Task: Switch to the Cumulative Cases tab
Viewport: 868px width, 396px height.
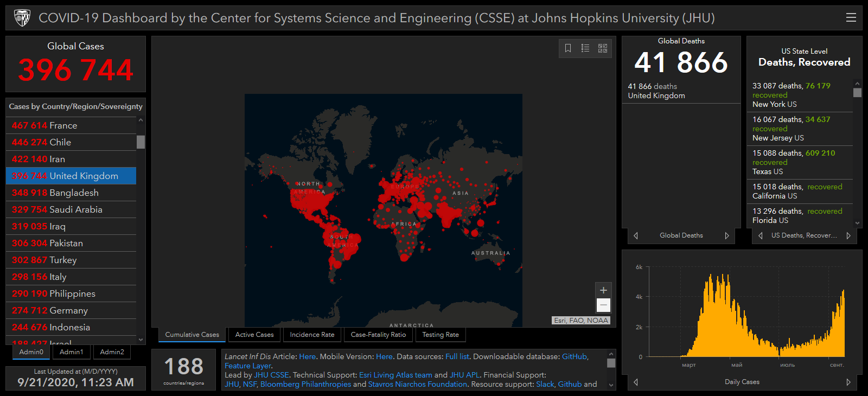Action: tap(192, 335)
